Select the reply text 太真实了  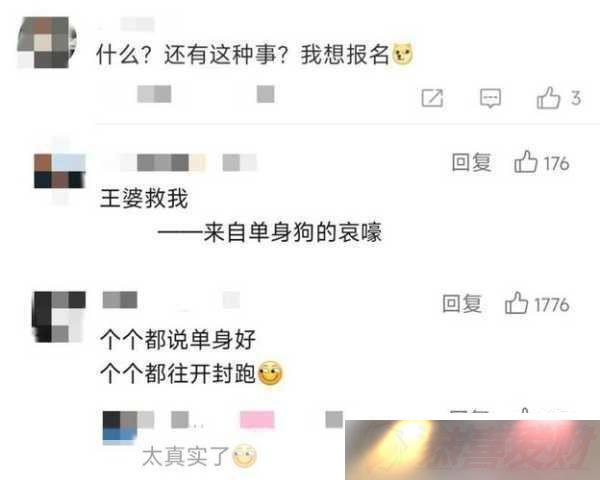click(186, 456)
